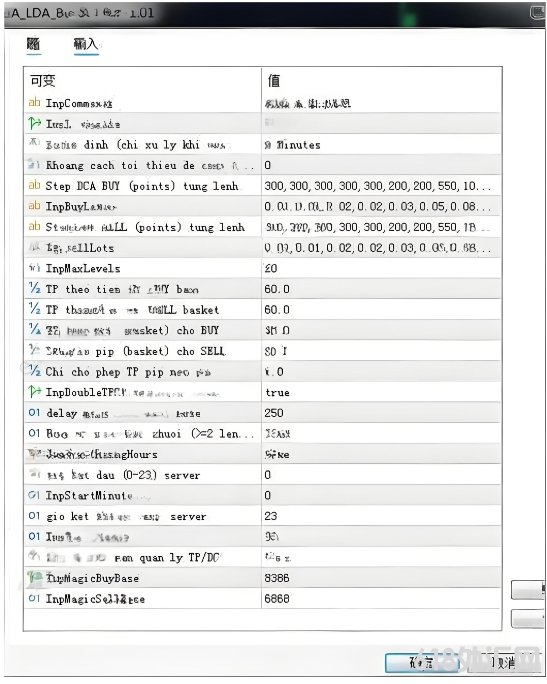Toggle the true value of InpDoubleTP
Screen dimensions: 547x684
pyautogui.click(x=381, y=392)
